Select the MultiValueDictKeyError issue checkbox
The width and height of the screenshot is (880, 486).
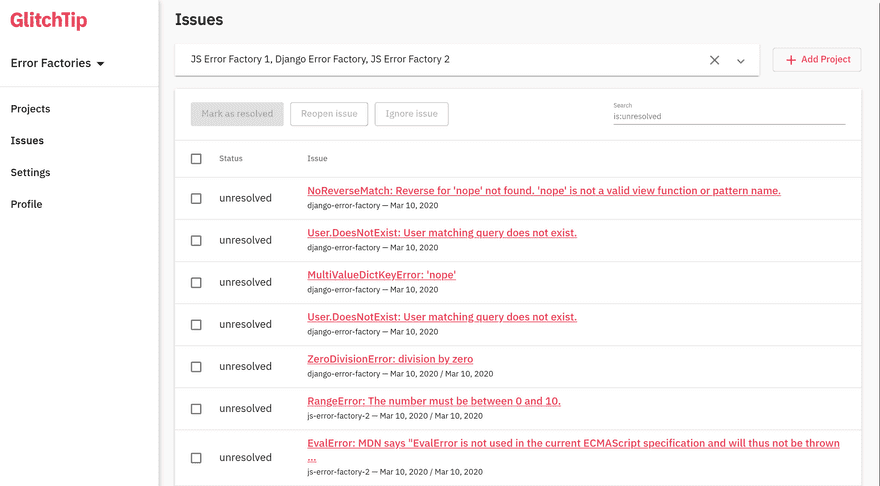point(196,283)
